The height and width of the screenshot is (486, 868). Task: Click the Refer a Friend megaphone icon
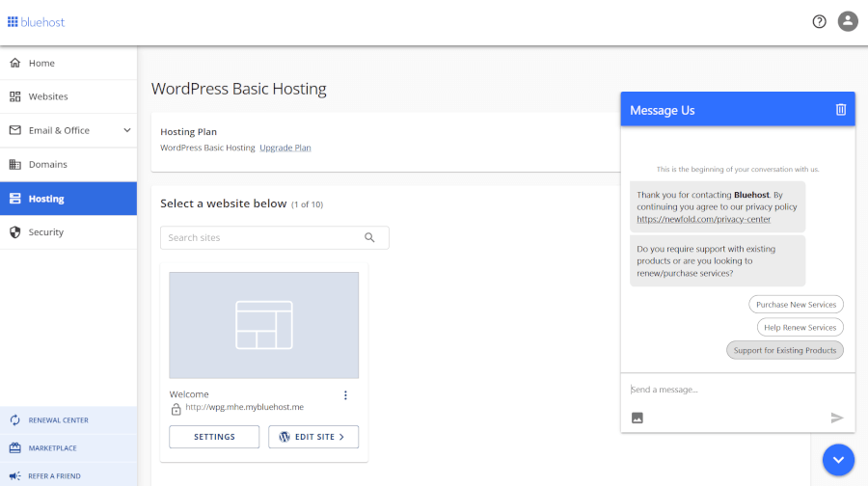coord(14,475)
